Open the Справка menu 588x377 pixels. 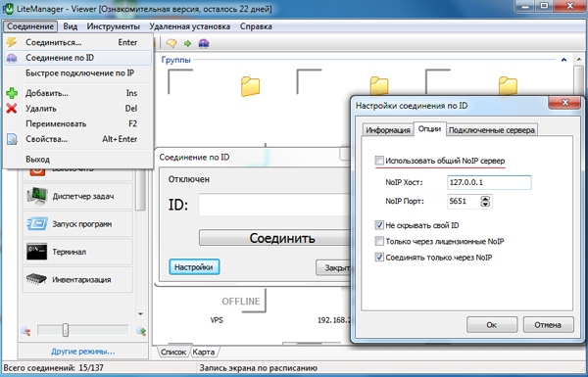(x=256, y=26)
